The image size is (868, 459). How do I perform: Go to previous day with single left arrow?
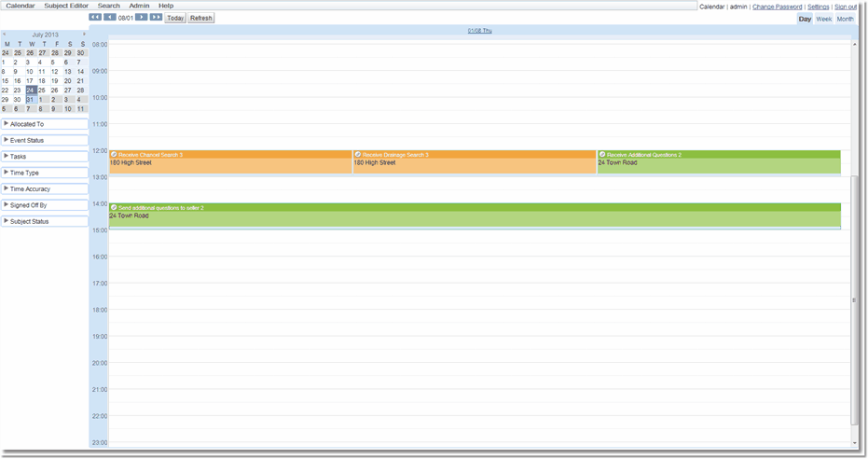[x=110, y=18]
